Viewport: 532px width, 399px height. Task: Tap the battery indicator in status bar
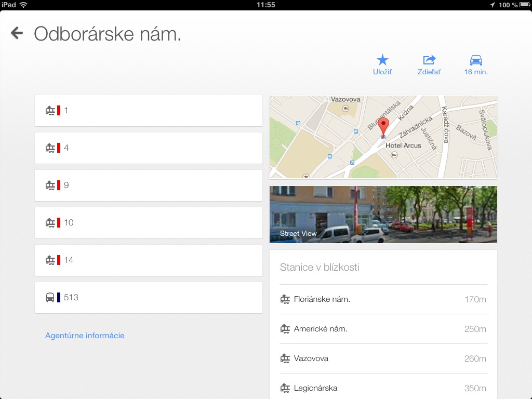[524, 5]
